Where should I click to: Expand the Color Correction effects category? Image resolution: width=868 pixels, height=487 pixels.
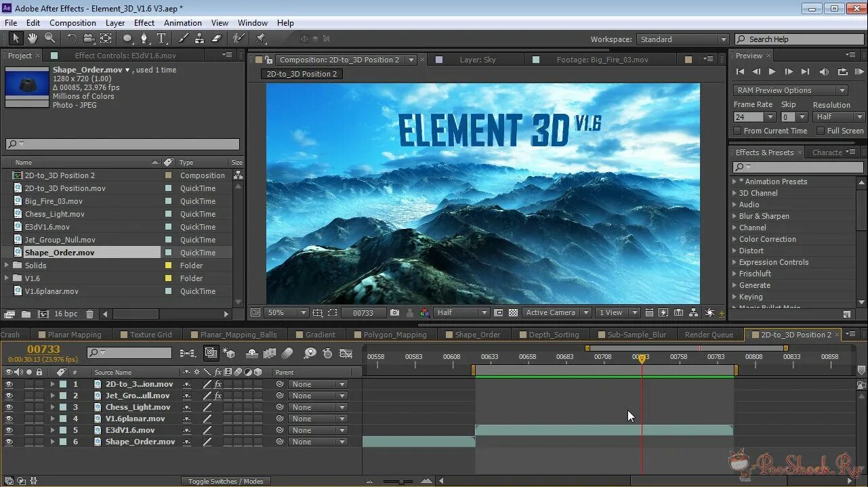click(734, 239)
